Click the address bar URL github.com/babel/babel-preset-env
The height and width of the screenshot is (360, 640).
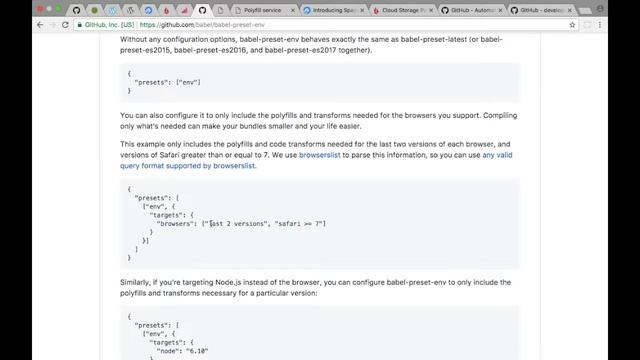(202, 25)
